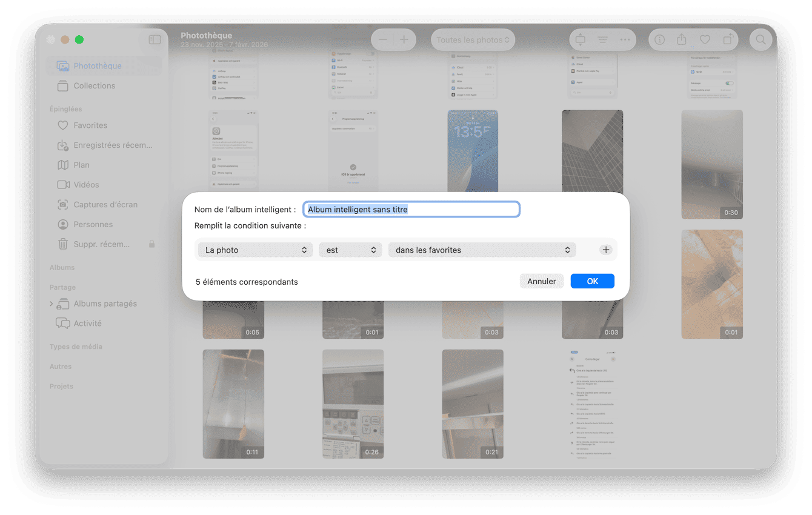Viewport: 812px width, 515px height.
Task: Rotate the selected photo
Action: click(727, 39)
